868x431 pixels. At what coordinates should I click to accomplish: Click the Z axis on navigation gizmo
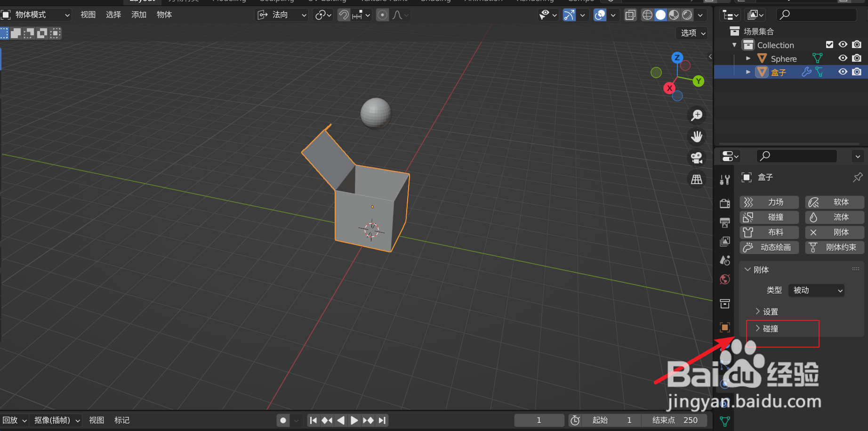[677, 57]
